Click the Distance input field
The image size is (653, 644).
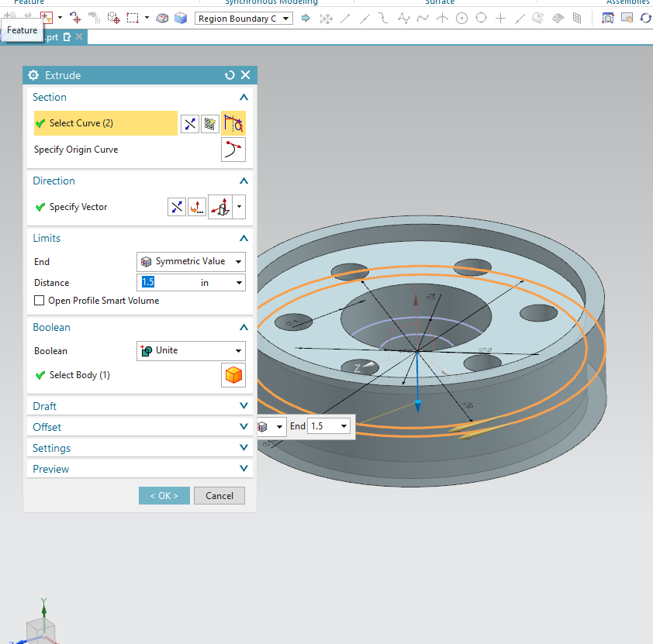pyautogui.click(x=167, y=283)
